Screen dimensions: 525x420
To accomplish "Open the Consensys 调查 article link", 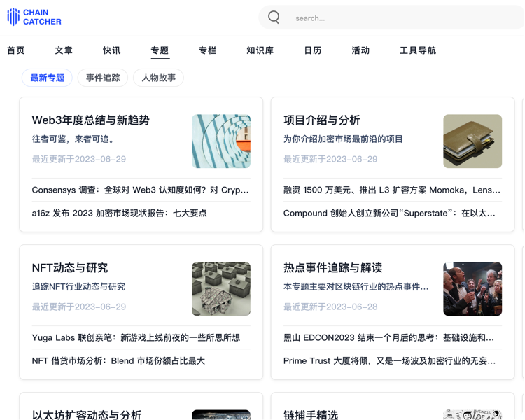I will pos(141,190).
